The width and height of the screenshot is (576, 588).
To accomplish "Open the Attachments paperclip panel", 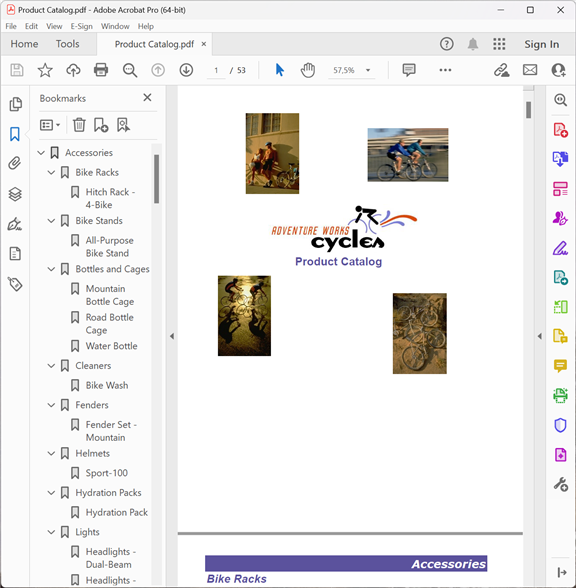I will (x=15, y=164).
